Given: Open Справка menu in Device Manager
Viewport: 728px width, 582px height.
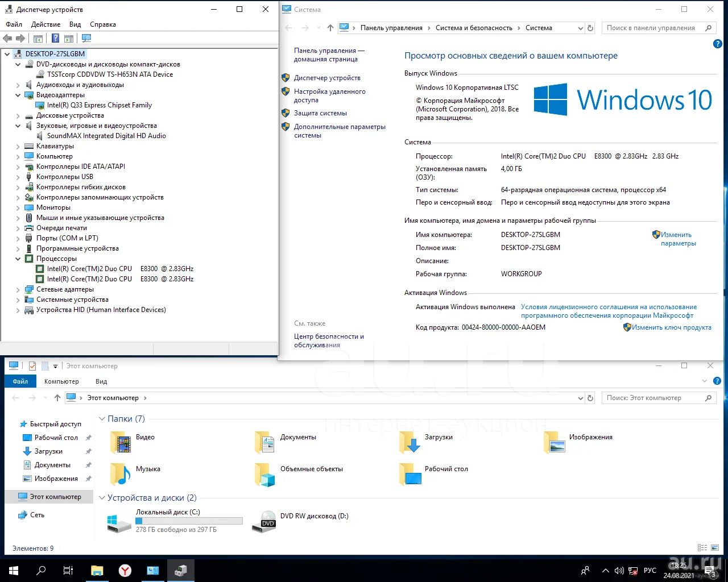Looking at the screenshot, I should 103,24.
